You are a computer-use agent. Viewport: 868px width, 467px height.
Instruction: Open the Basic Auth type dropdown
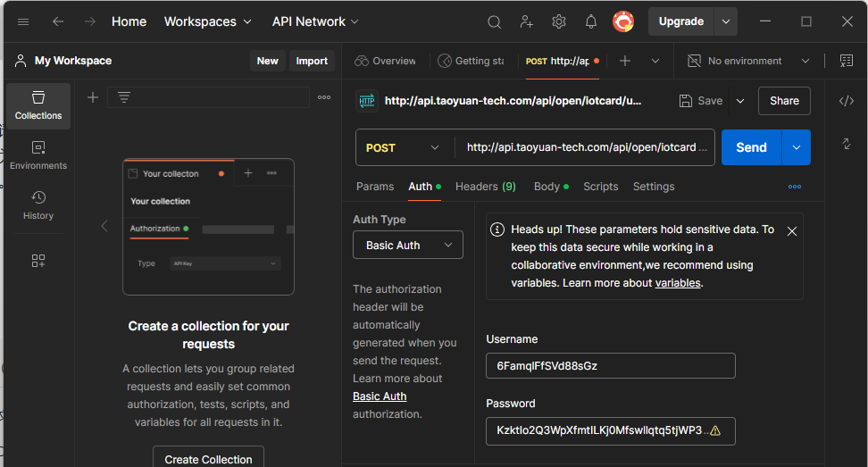pos(408,245)
